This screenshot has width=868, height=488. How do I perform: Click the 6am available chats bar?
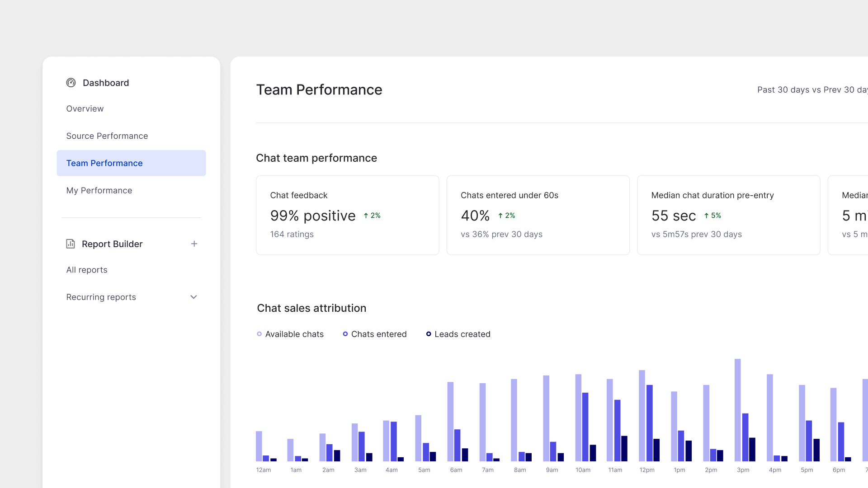pos(451,422)
